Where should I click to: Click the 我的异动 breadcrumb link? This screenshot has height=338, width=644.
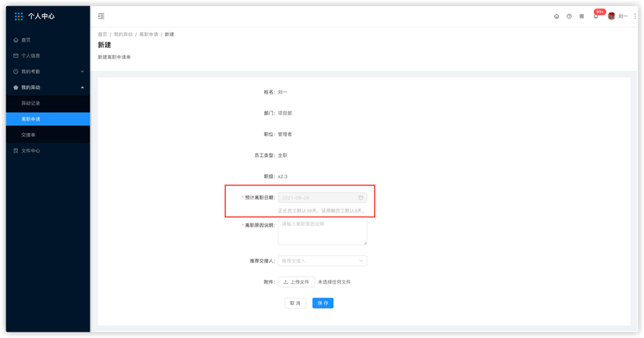coord(123,35)
